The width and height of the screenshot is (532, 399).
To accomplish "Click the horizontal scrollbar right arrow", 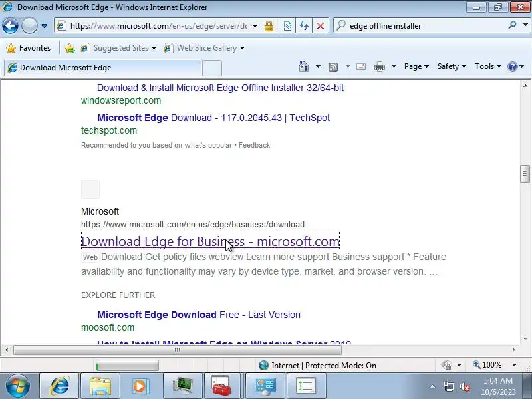I will click(513, 350).
